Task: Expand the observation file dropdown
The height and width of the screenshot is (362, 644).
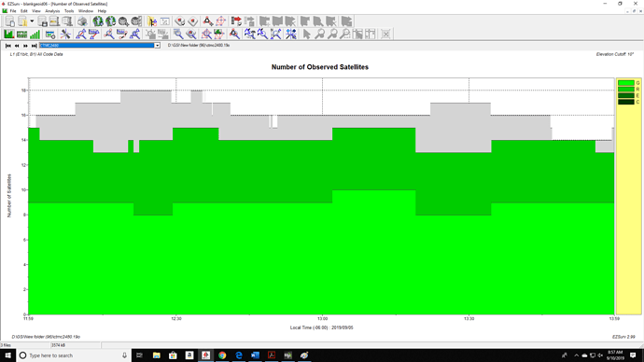Action: [157, 46]
